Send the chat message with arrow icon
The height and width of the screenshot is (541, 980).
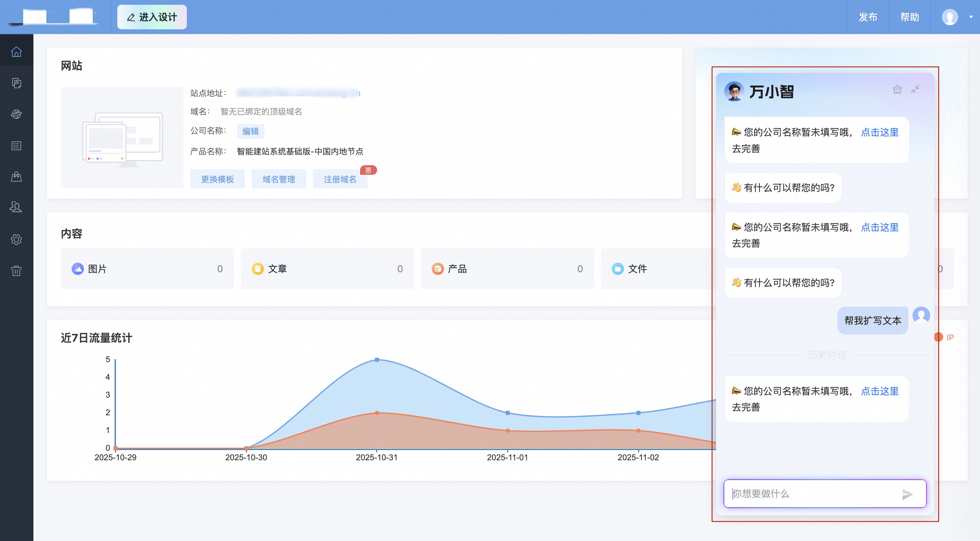click(907, 494)
